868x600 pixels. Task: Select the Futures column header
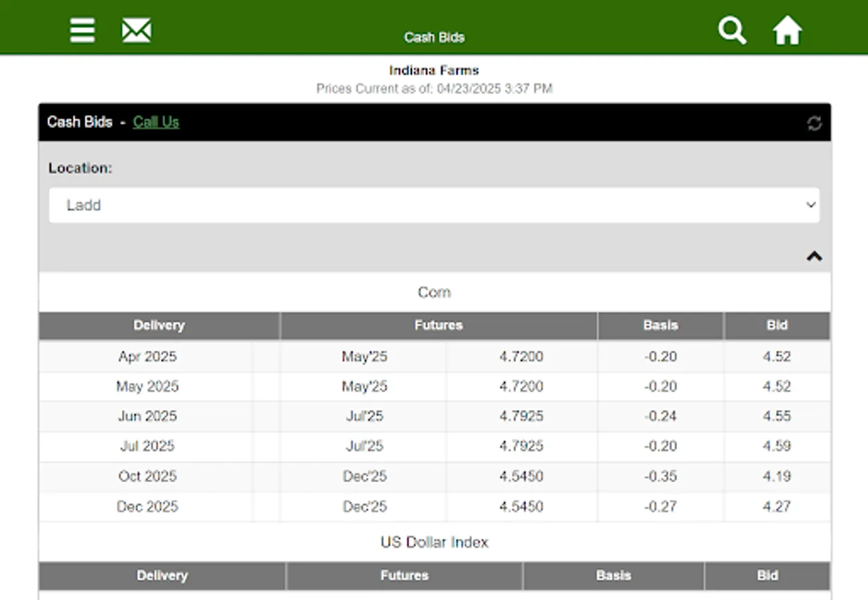[439, 325]
